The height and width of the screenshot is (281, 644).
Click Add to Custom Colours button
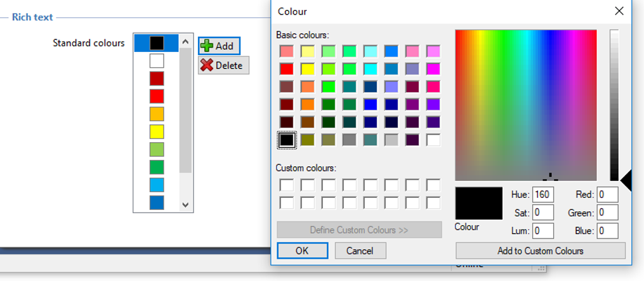coord(541,251)
